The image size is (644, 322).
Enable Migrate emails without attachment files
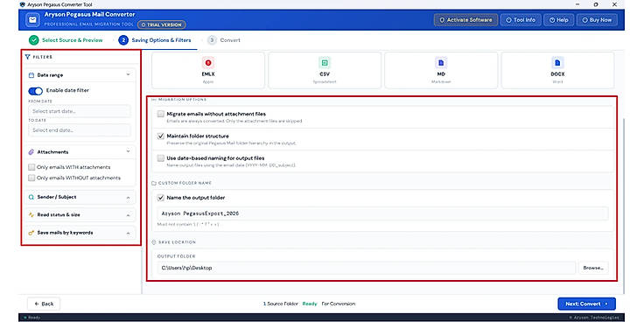click(161, 114)
